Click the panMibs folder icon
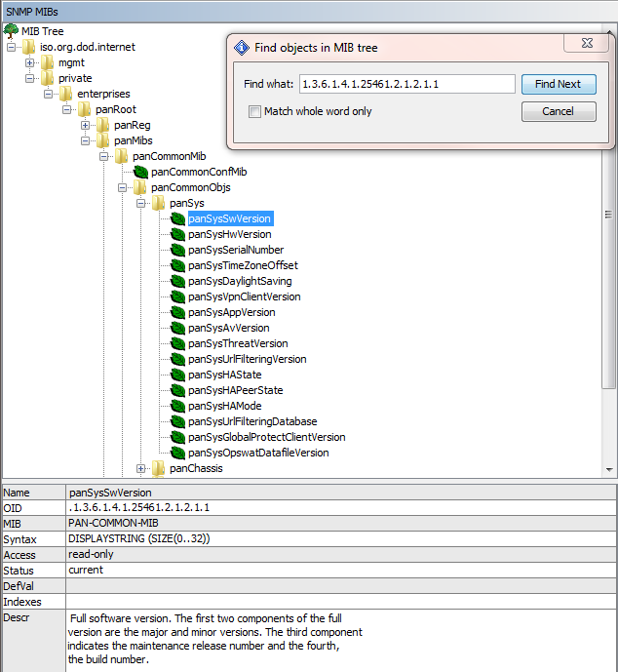The width and height of the screenshot is (618, 672). (x=102, y=140)
